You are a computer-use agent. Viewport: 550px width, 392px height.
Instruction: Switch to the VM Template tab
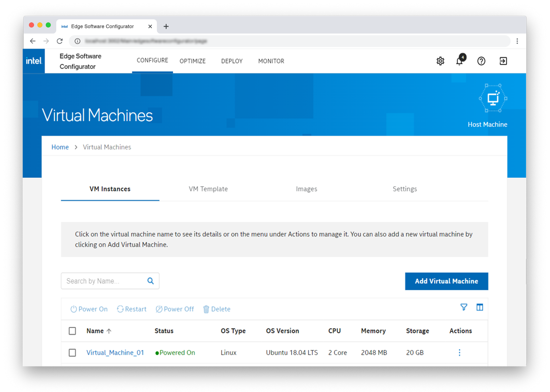click(208, 189)
